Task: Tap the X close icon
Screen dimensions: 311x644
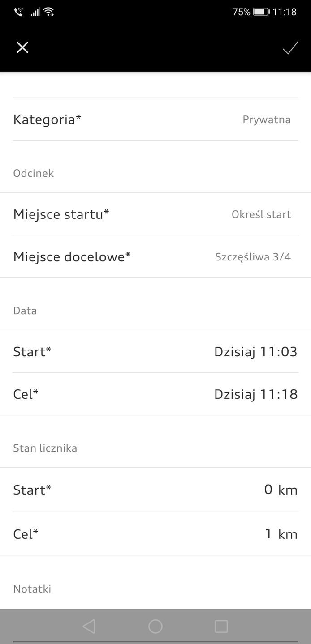Action: (x=22, y=48)
